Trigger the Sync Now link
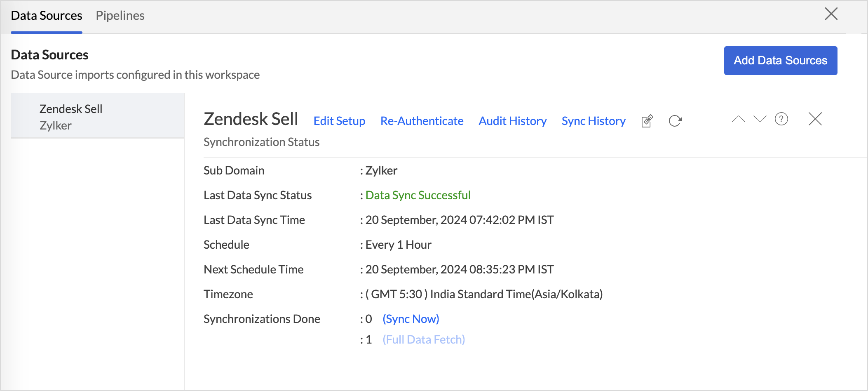This screenshot has height=391, width=868. coord(411,319)
